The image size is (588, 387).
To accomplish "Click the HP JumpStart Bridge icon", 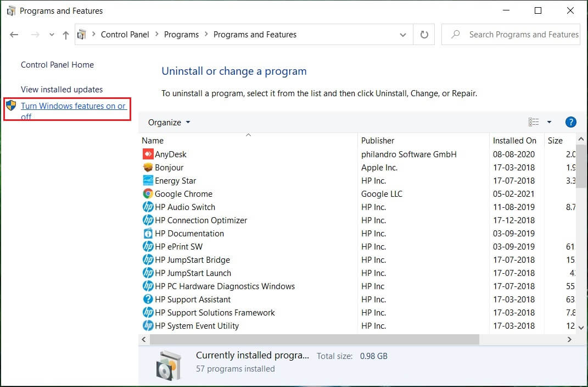I will click(x=148, y=260).
